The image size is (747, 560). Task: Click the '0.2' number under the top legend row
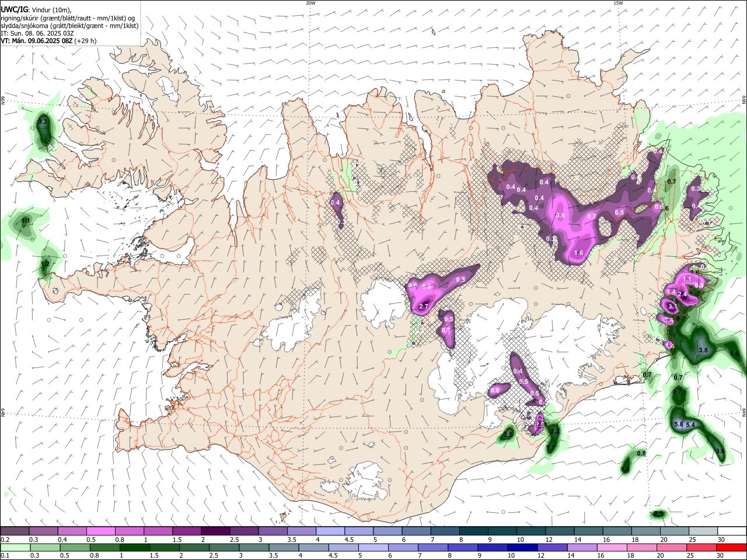click(x=5, y=540)
